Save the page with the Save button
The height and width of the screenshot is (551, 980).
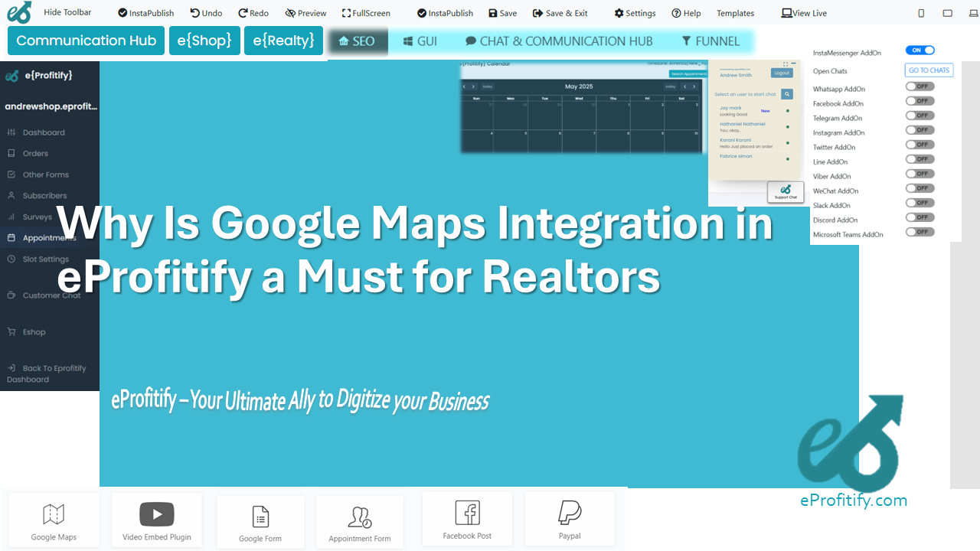(x=502, y=13)
